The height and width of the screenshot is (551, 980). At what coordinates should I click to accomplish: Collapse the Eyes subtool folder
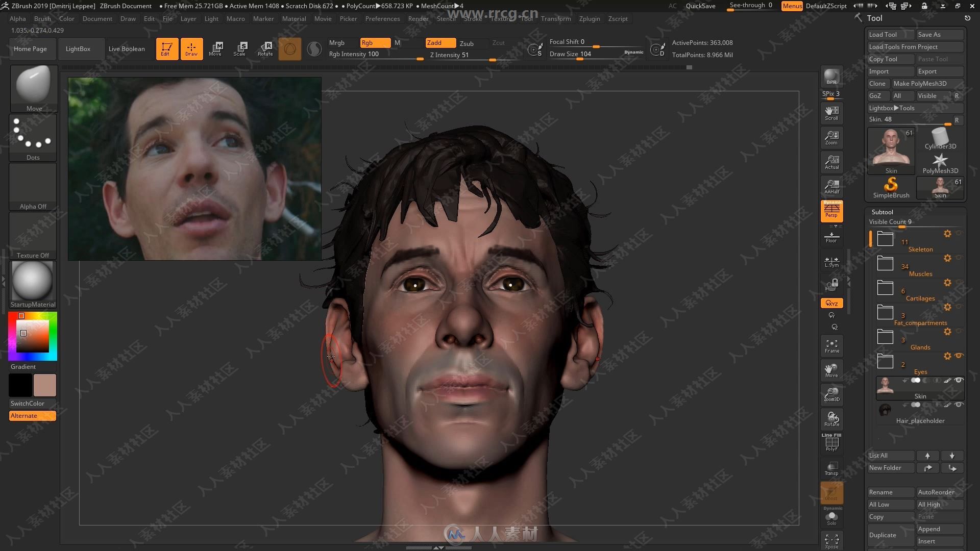tap(885, 361)
